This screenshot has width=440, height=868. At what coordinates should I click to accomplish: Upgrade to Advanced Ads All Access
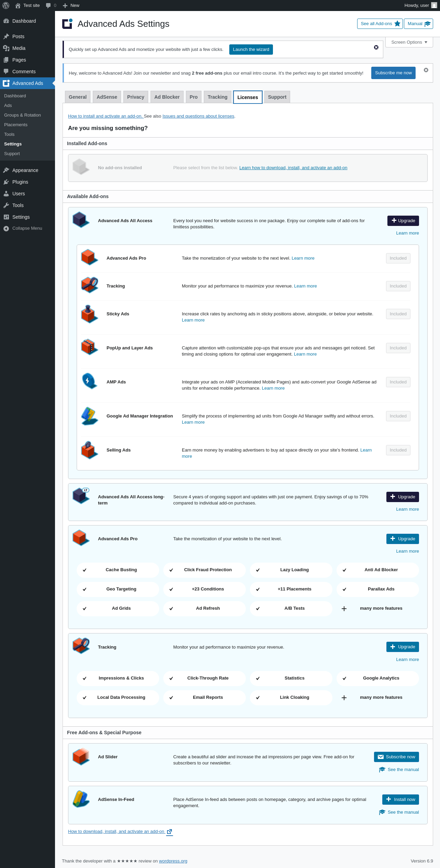point(403,221)
